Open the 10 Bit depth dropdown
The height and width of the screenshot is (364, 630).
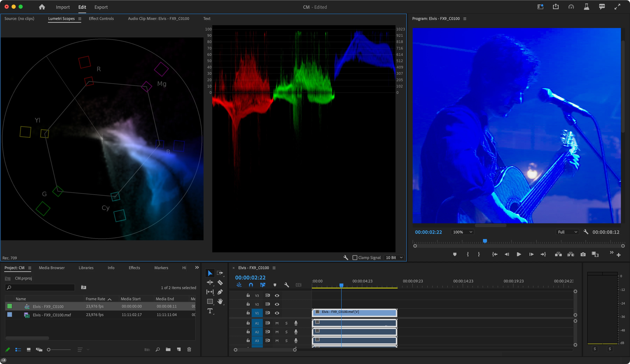(x=394, y=257)
